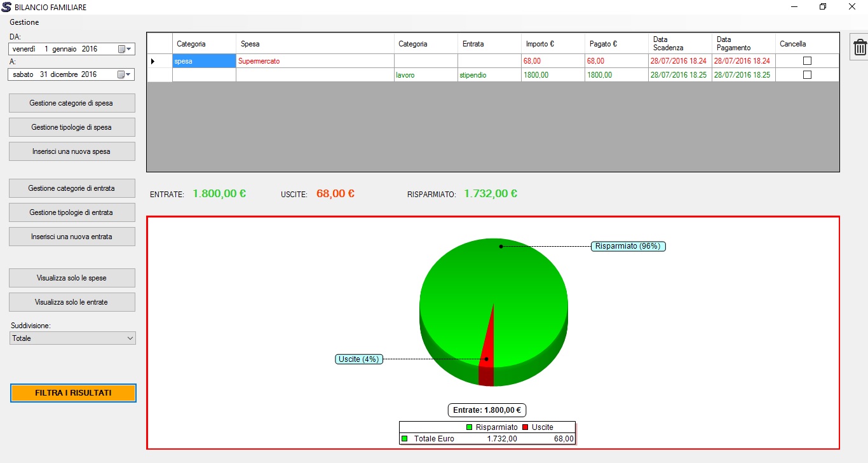Click red Uscite legend swatch
Viewport: 868px width, 463px height.
coord(526,427)
